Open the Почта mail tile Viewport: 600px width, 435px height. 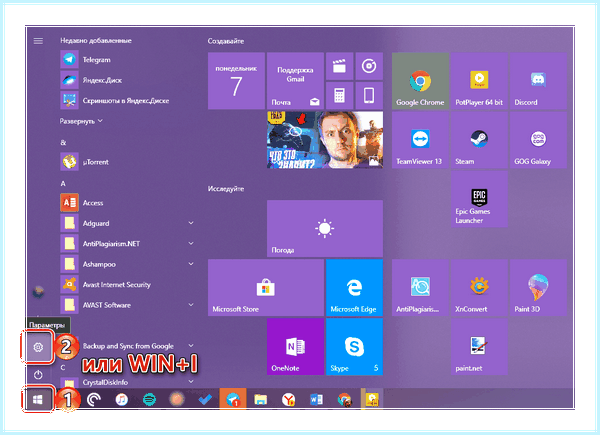[295, 81]
